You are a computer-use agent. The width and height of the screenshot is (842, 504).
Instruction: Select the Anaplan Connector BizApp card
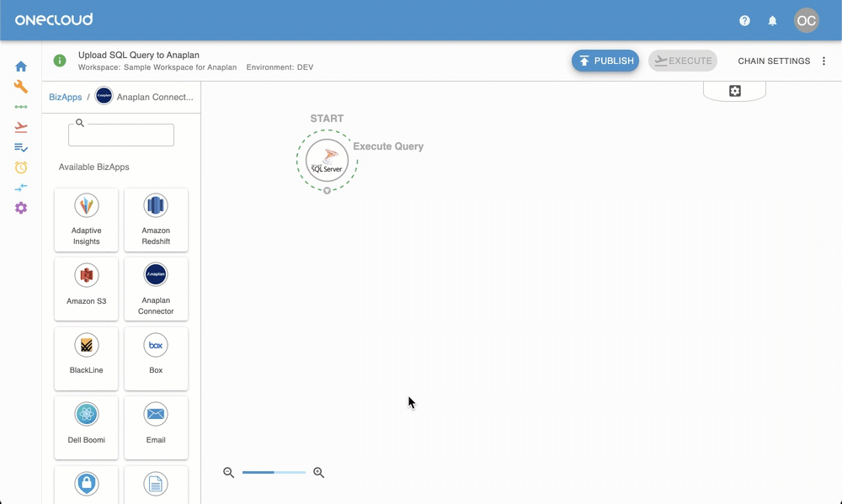156,289
